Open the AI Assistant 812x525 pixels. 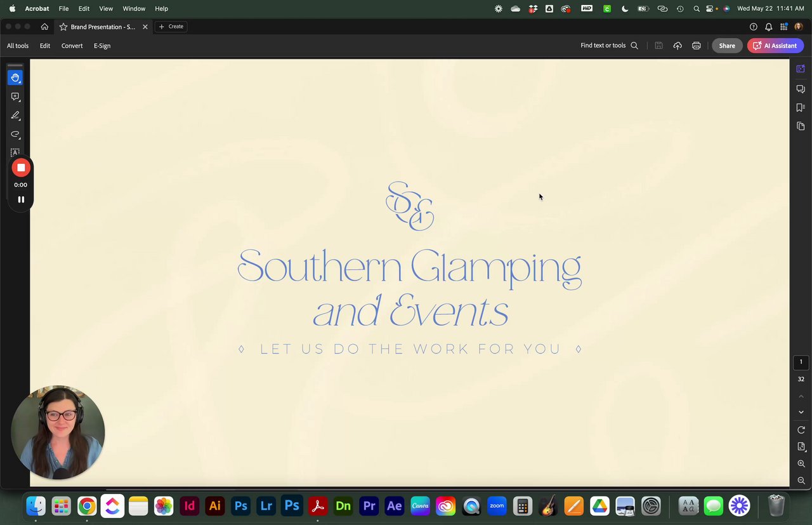775,46
